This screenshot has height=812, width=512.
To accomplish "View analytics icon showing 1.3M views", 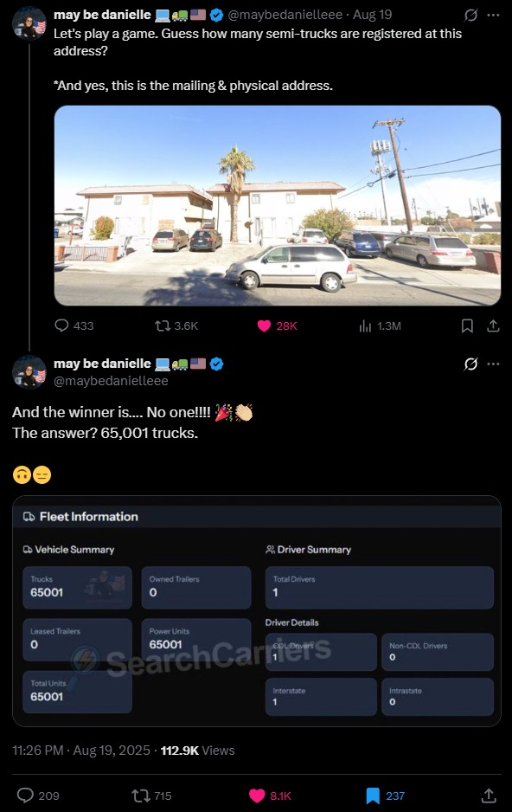I will coord(365,325).
